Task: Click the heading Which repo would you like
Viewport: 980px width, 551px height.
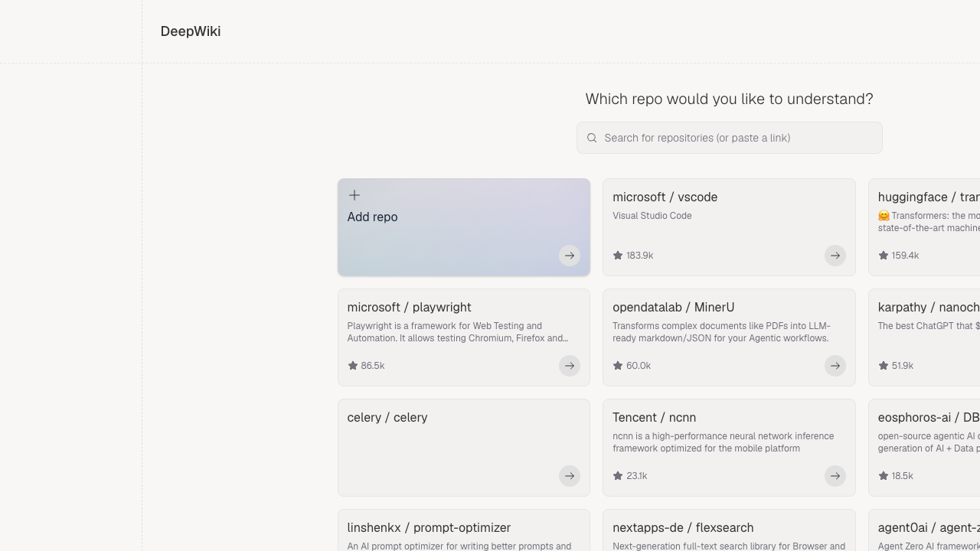Action: [730, 99]
